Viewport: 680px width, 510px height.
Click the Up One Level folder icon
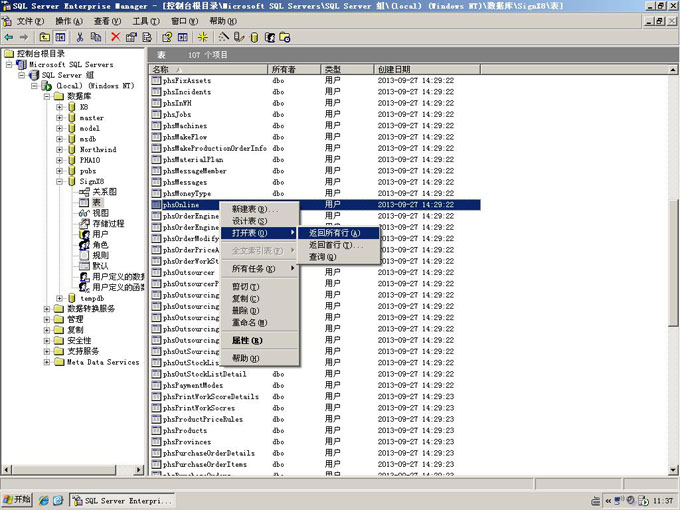45,37
